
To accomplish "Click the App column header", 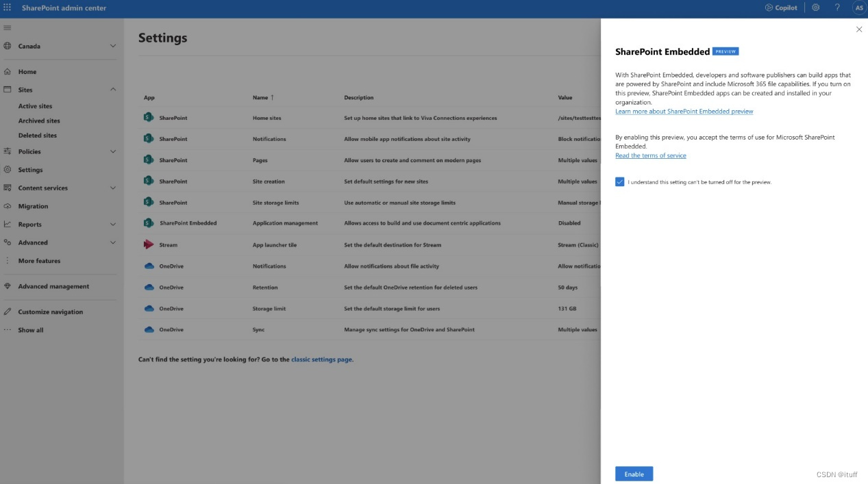I will pos(149,98).
